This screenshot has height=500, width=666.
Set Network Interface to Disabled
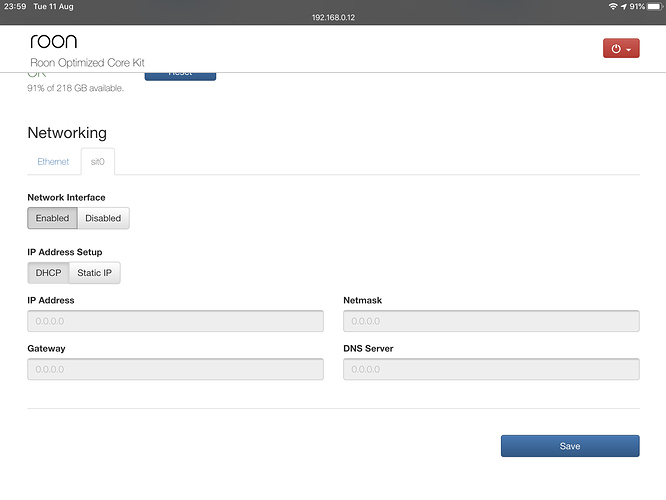pos(103,218)
